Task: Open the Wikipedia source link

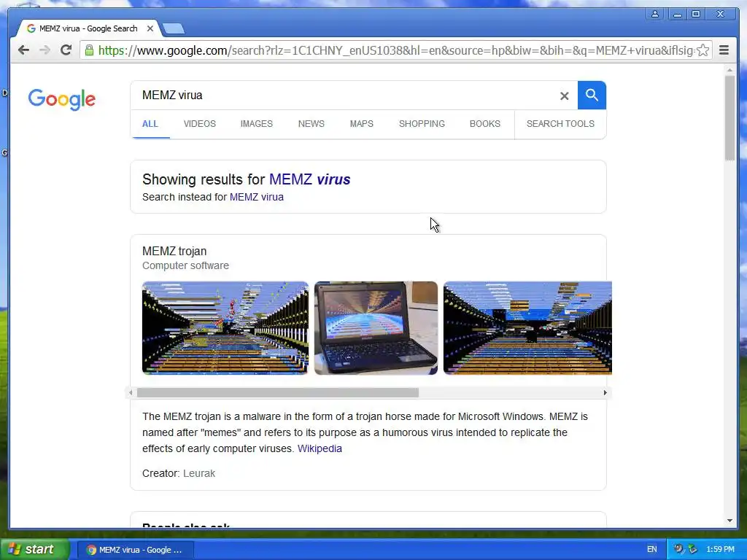Action: coord(320,448)
